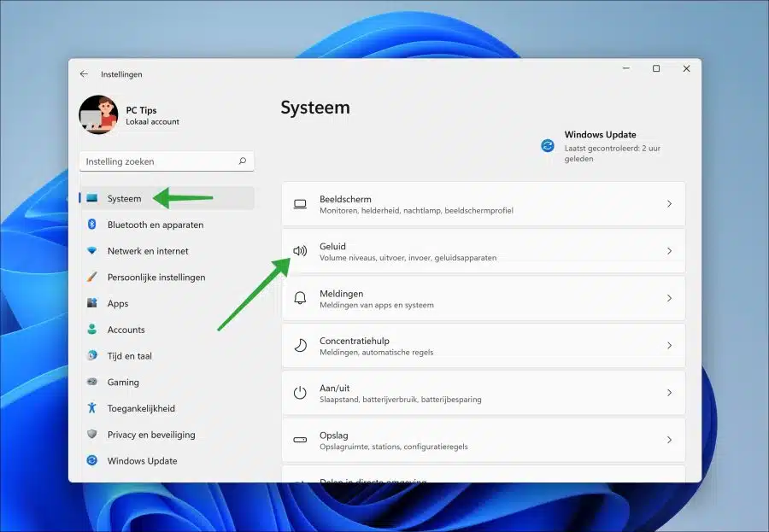Expand Concentratiehulp using its chevron
The image size is (769, 532).
point(669,345)
